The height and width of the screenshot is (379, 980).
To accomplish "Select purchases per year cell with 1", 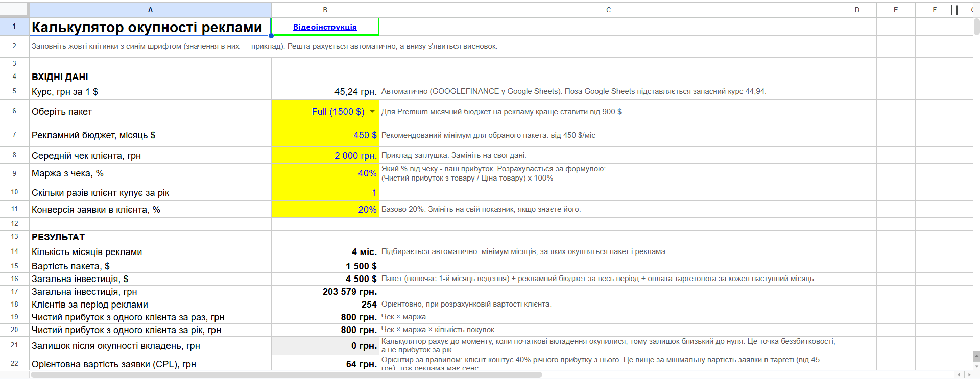I will (x=325, y=193).
